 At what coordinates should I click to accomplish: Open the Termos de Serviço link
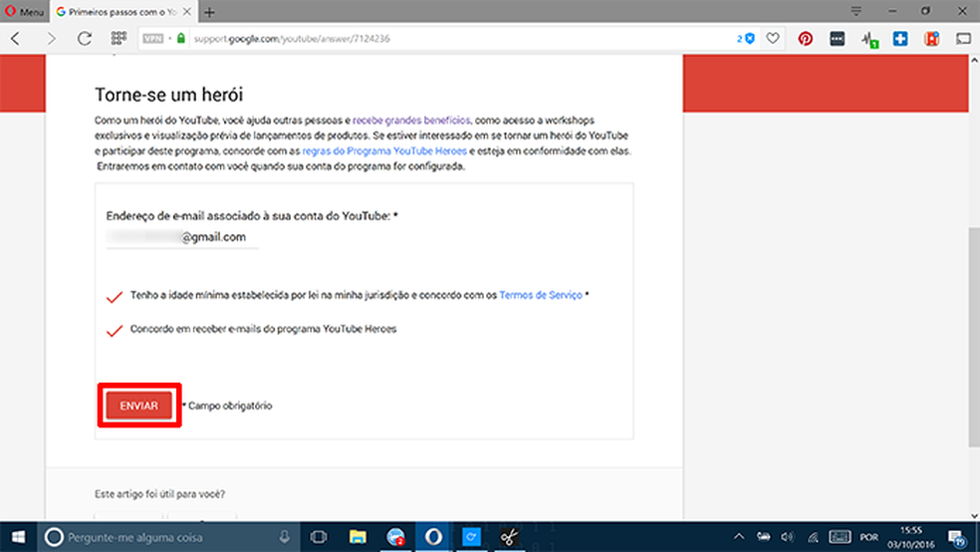541,295
